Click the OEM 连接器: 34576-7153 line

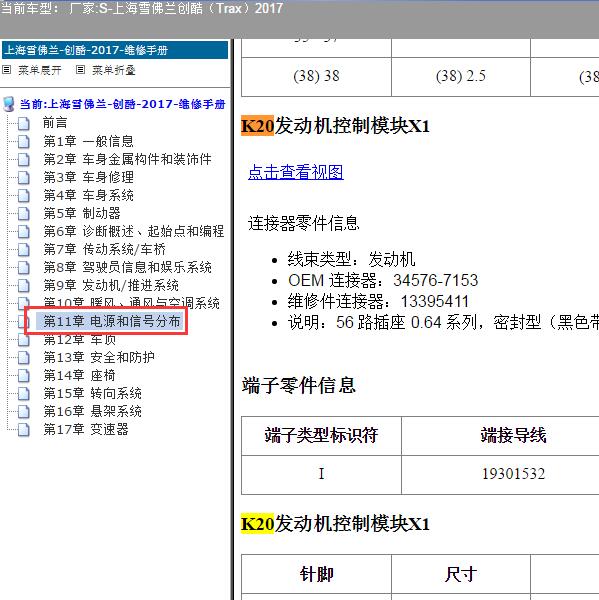[x=383, y=280]
